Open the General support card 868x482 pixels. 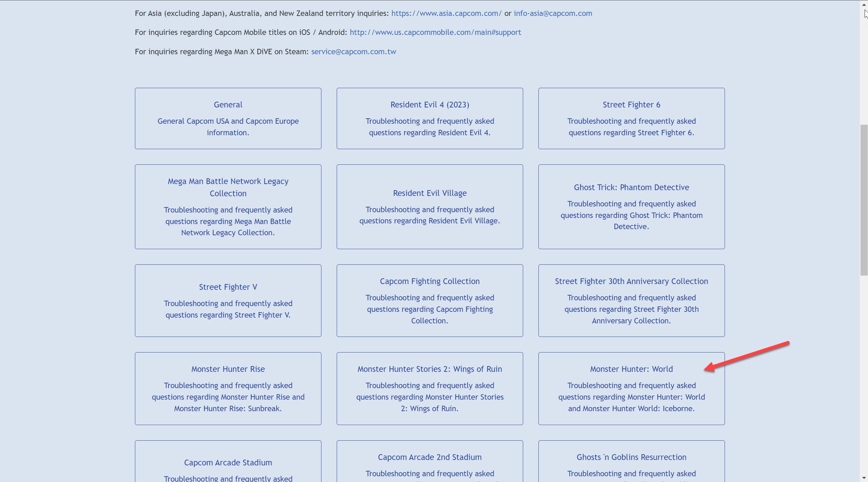228,118
